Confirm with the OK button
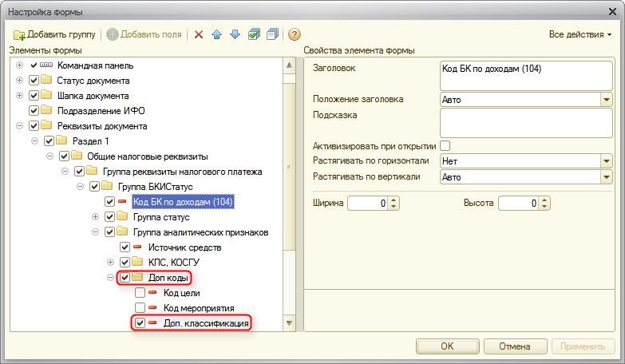This screenshot has width=625, height=364. 447,346
